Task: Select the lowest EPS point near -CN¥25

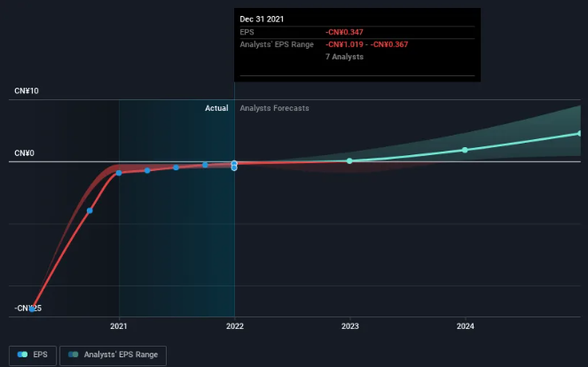Action: coord(32,308)
